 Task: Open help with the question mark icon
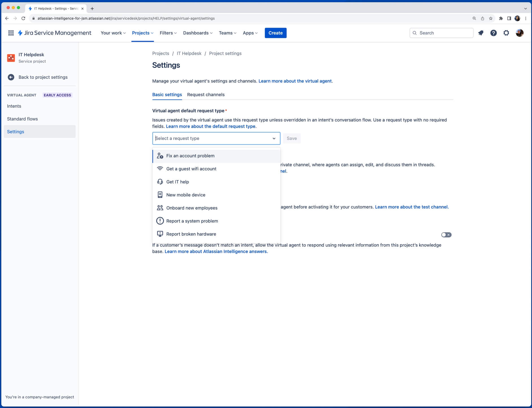pyautogui.click(x=494, y=33)
